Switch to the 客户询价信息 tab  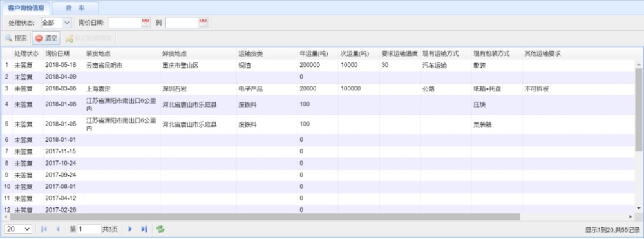26,8
